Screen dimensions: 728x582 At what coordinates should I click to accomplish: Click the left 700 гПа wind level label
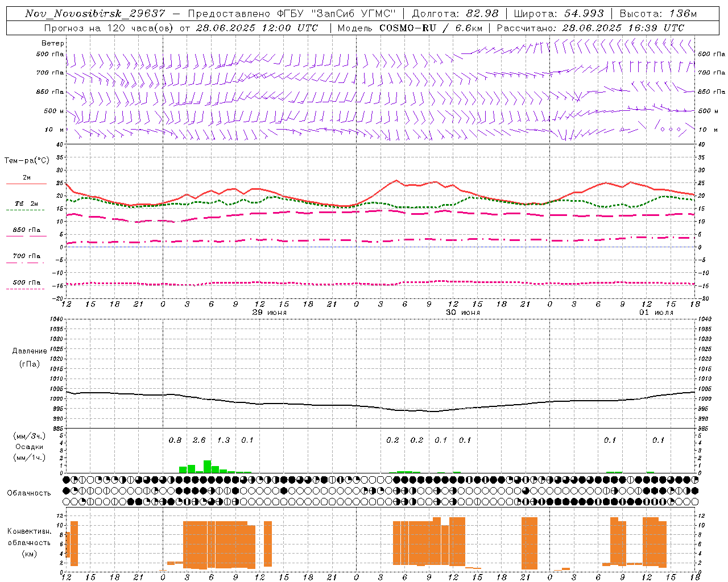50,73
